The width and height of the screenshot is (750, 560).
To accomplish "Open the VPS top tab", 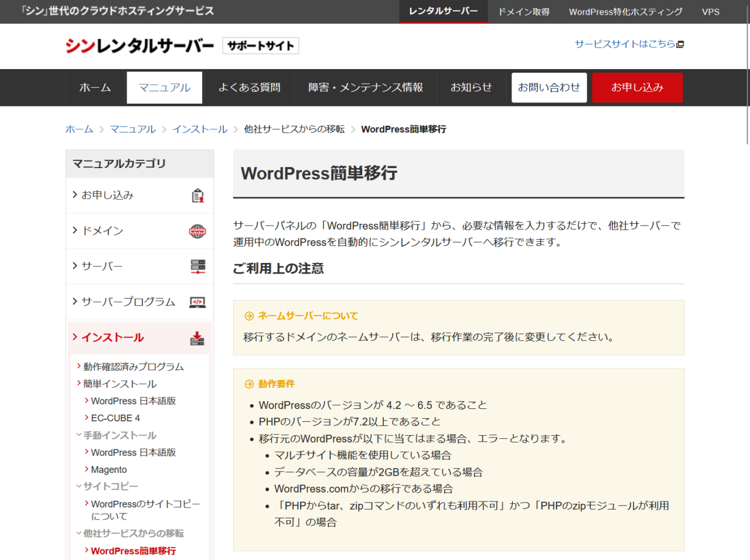I will (x=711, y=12).
